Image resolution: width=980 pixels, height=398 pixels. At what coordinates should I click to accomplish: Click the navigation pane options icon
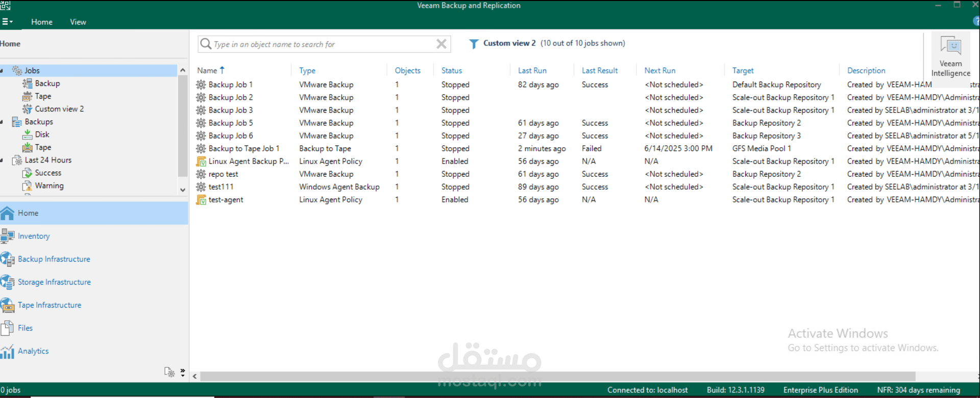point(169,372)
